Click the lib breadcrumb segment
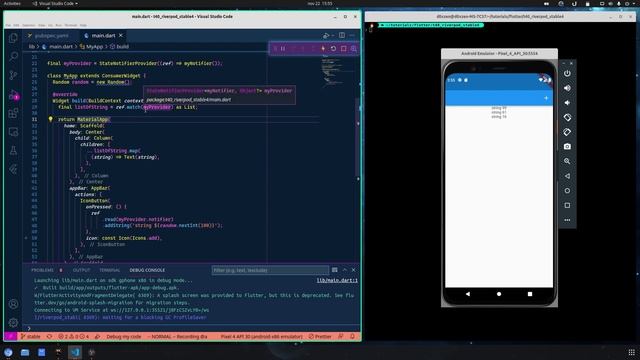The height and width of the screenshot is (360, 640). click(x=31, y=47)
